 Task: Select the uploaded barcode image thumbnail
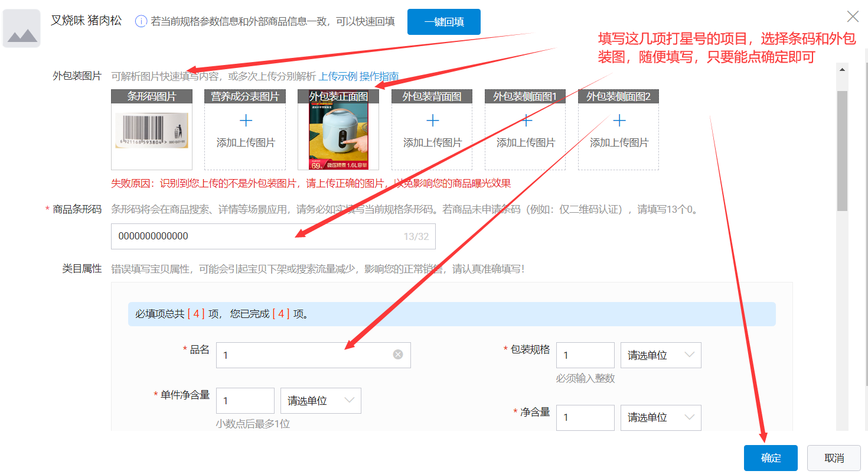(152, 131)
